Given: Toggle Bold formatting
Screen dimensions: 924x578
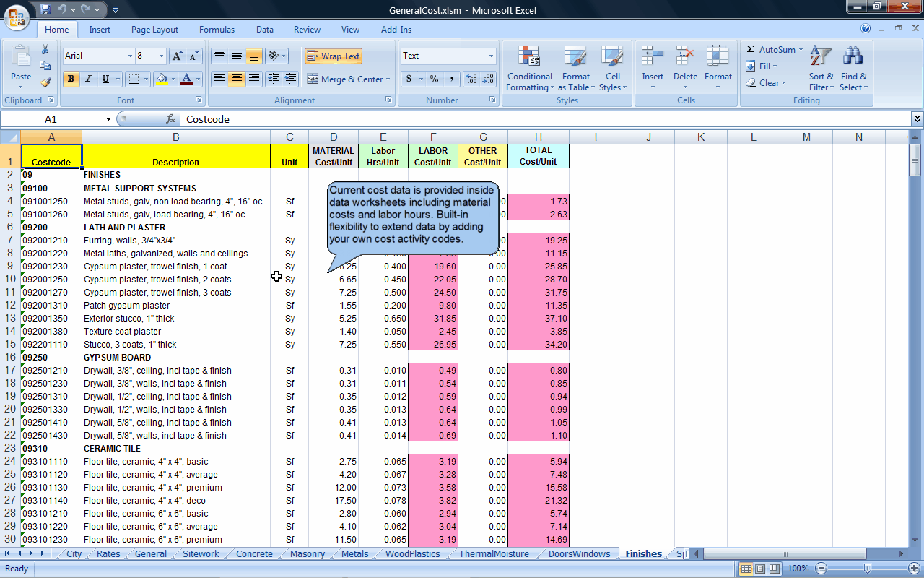Looking at the screenshot, I should [x=71, y=79].
